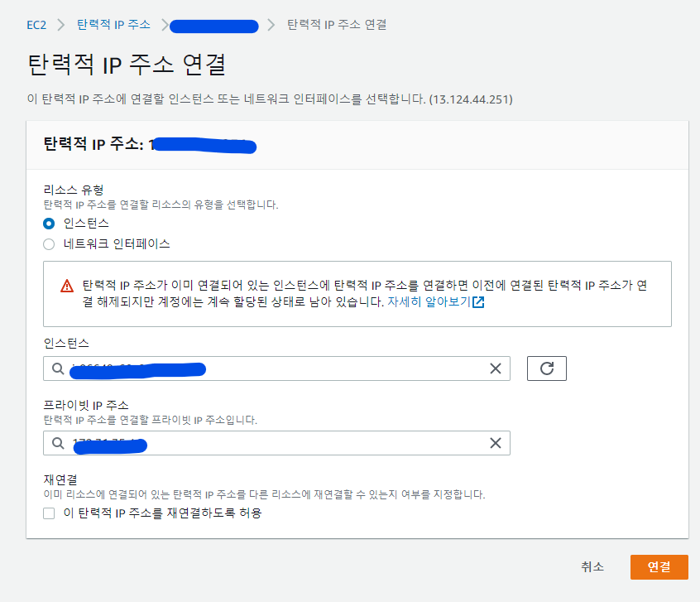Select the 인스턴스 radio option
This screenshot has width=700, height=602.
pyautogui.click(x=49, y=224)
